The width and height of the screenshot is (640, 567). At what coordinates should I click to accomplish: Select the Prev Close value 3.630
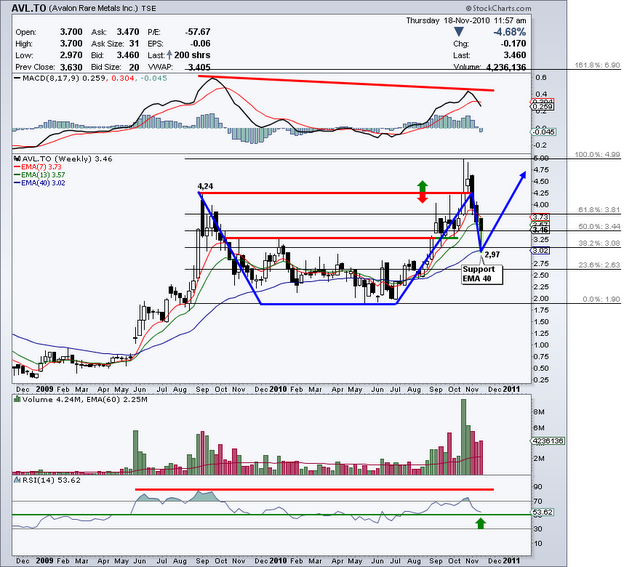pos(71,67)
